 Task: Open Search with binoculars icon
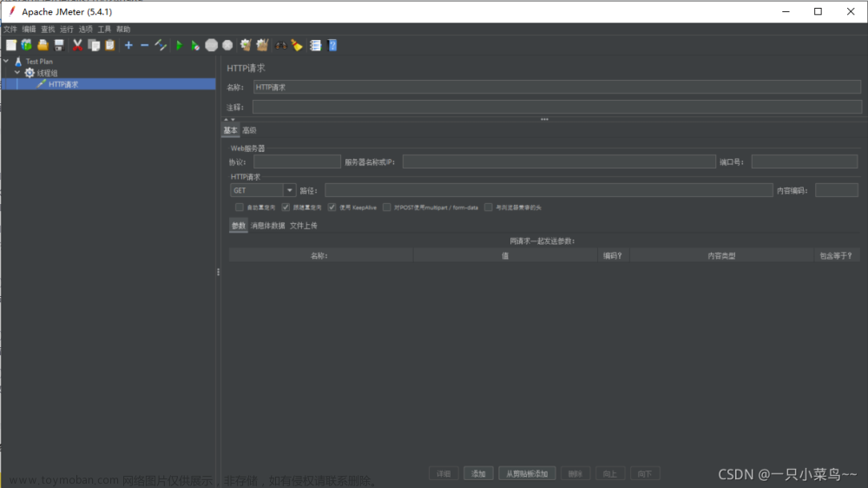[x=281, y=45]
